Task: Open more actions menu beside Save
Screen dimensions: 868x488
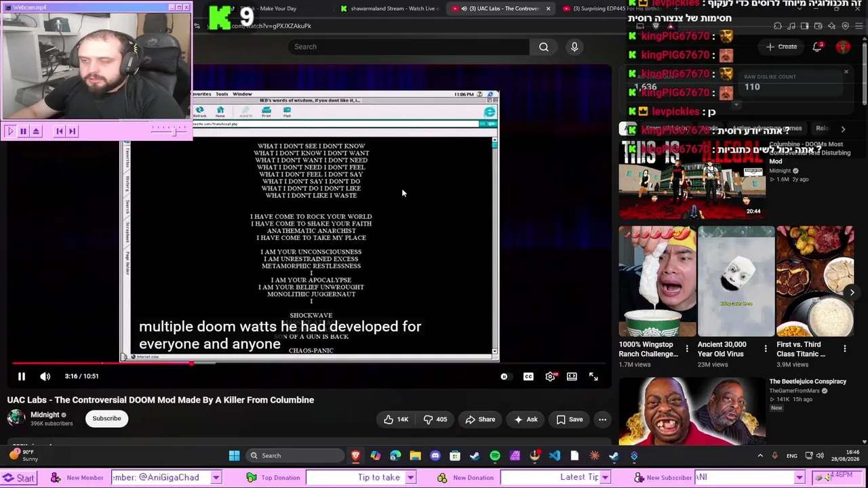Action: (602, 419)
